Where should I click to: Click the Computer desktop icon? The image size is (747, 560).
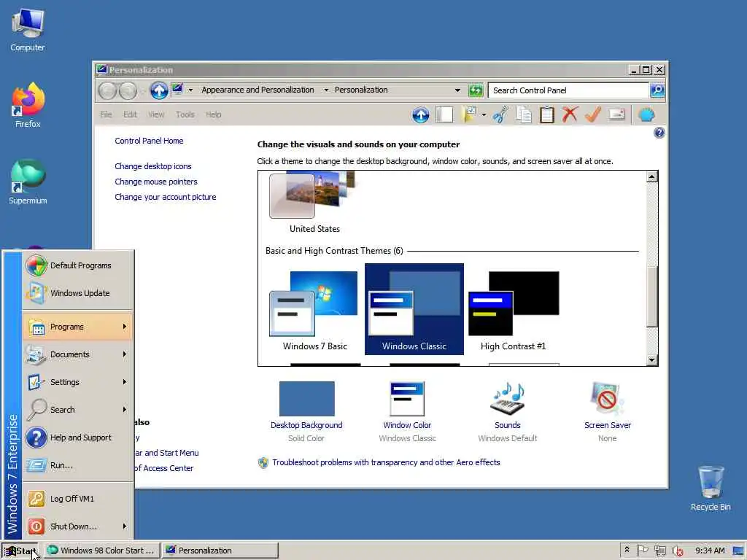point(28,29)
